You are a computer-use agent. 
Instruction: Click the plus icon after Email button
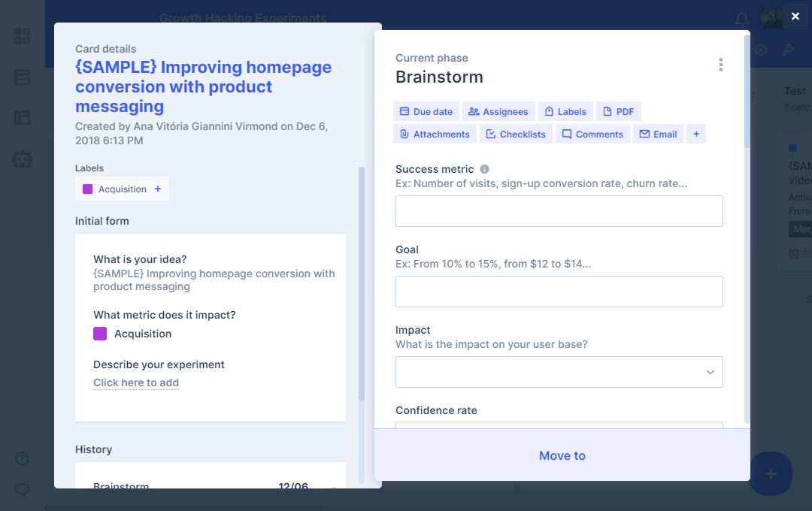point(696,134)
